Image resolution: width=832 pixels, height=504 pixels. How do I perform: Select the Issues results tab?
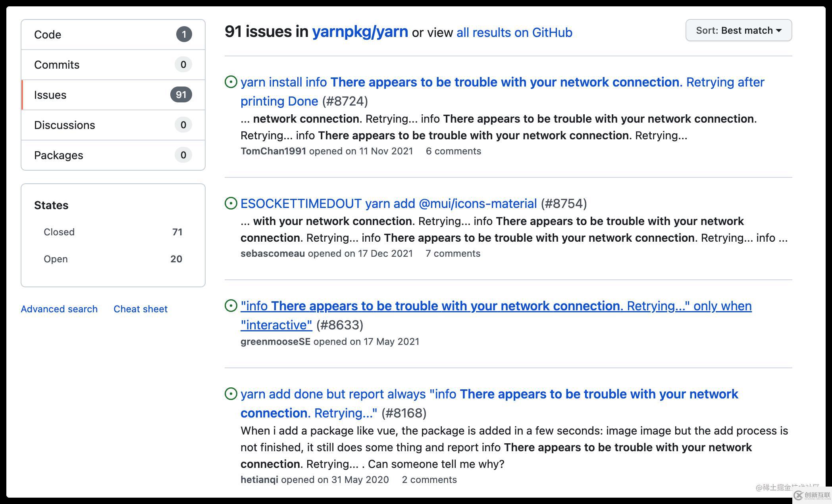(113, 95)
